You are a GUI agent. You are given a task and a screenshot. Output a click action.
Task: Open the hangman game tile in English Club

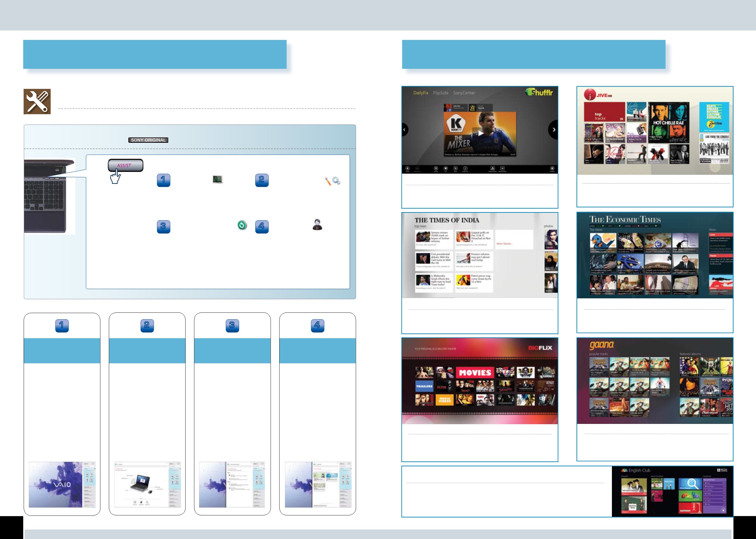[690, 508]
